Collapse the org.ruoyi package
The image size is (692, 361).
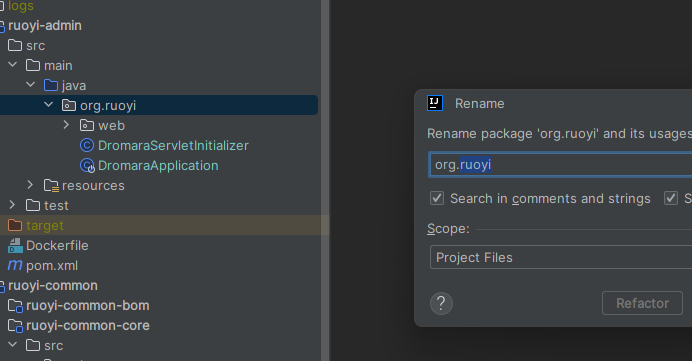[49, 105]
